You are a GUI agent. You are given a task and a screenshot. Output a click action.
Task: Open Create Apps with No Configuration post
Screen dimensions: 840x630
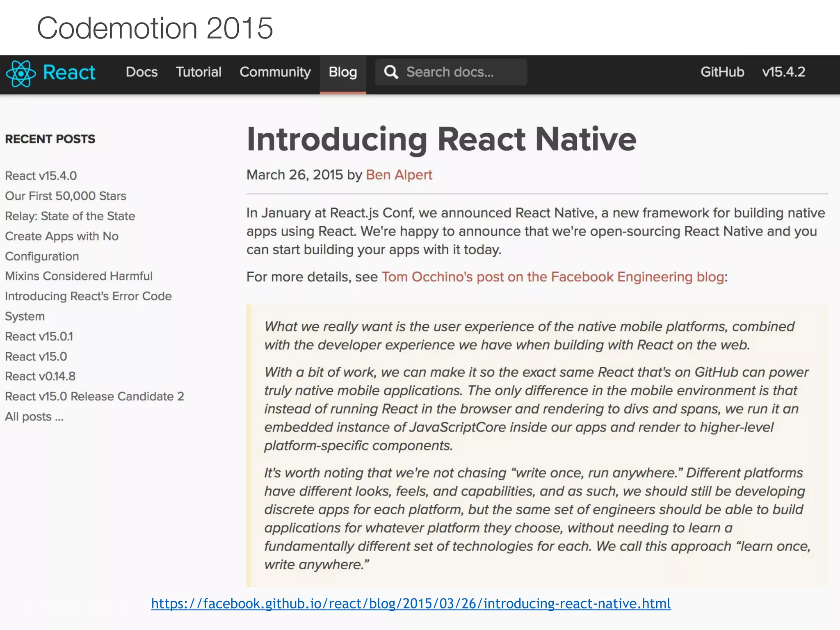62,246
